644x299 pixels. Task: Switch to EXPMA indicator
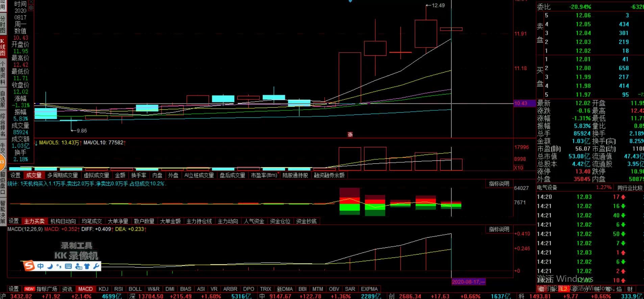click(369, 289)
